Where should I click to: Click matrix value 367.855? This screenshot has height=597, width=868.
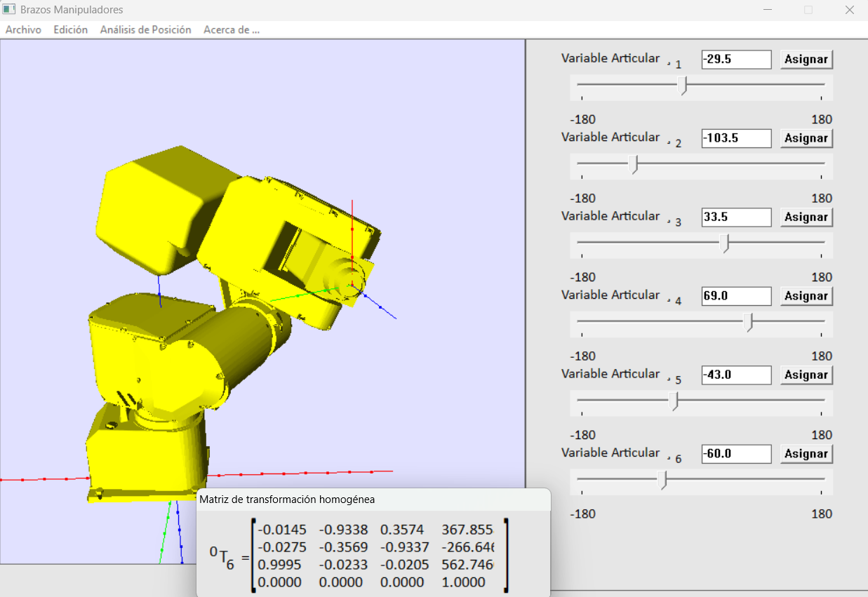(468, 530)
